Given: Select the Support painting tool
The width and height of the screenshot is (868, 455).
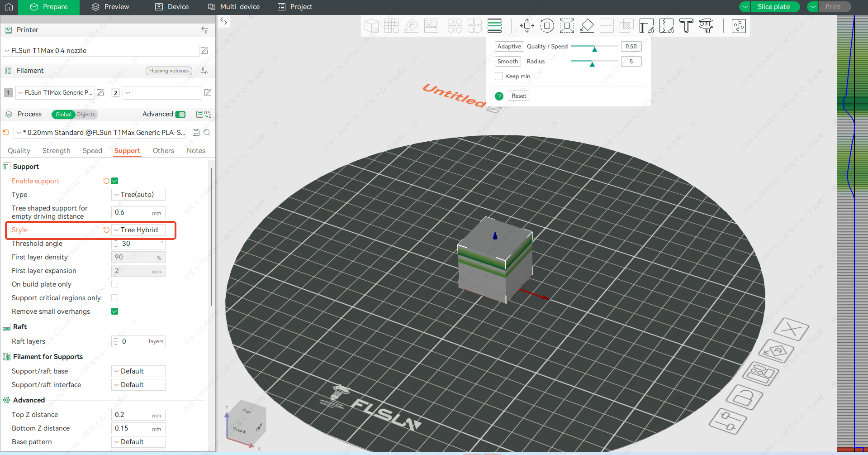Looking at the screenshot, I should [646, 26].
